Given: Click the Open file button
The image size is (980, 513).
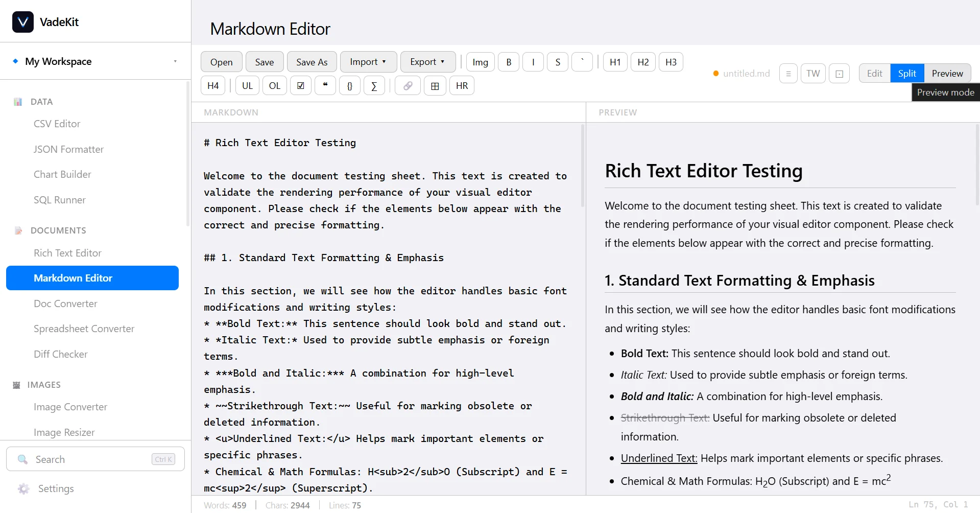Looking at the screenshot, I should [x=221, y=62].
